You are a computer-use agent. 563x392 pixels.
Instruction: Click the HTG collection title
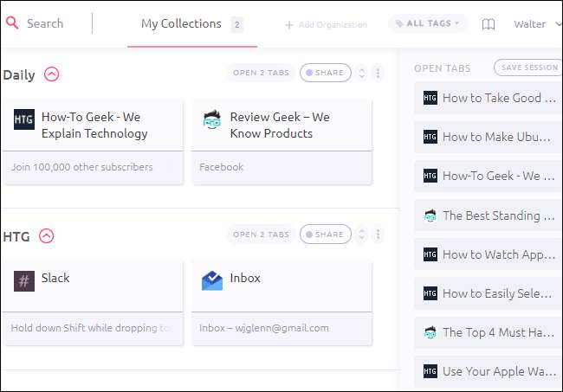point(16,236)
